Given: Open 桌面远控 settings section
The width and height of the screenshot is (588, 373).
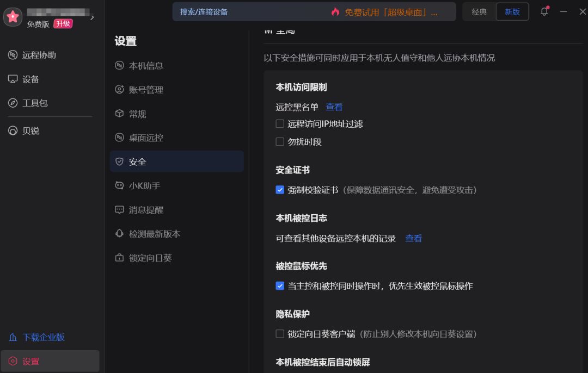Looking at the screenshot, I should pos(177,138).
